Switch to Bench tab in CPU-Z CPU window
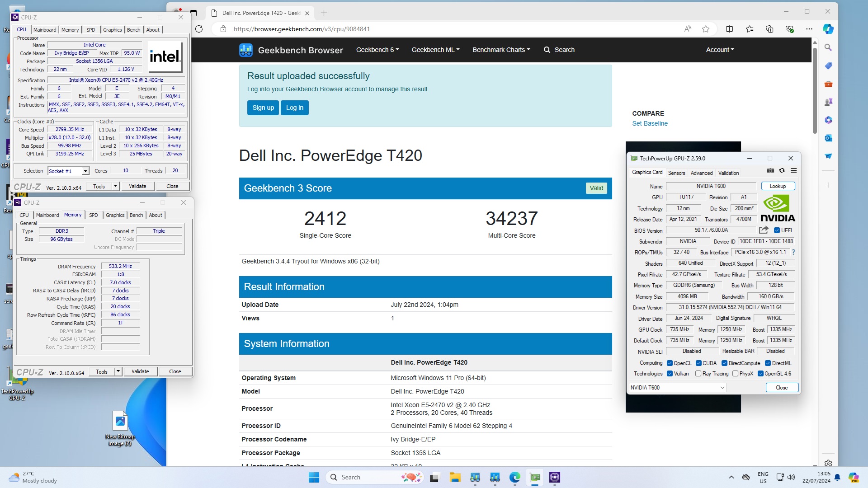 (133, 30)
